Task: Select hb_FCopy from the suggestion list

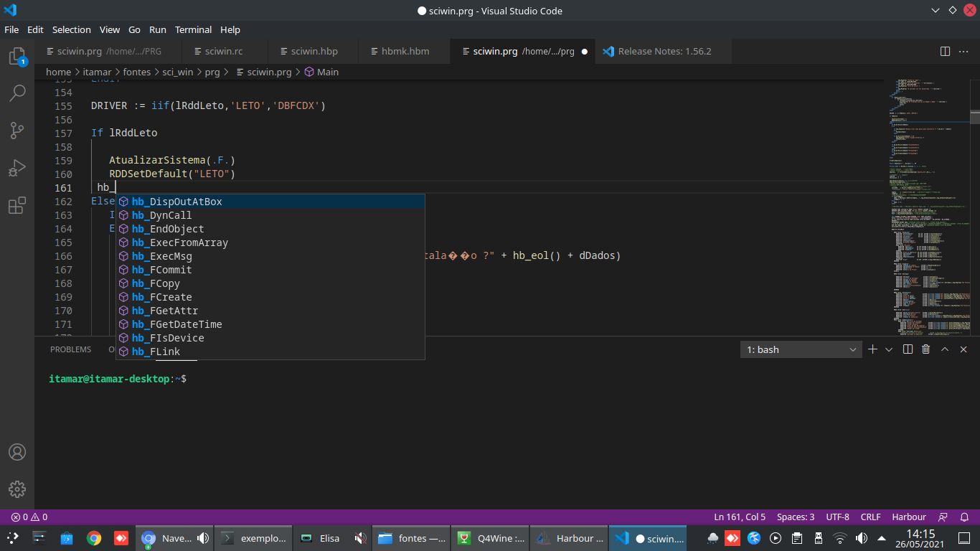Action: coord(156,283)
